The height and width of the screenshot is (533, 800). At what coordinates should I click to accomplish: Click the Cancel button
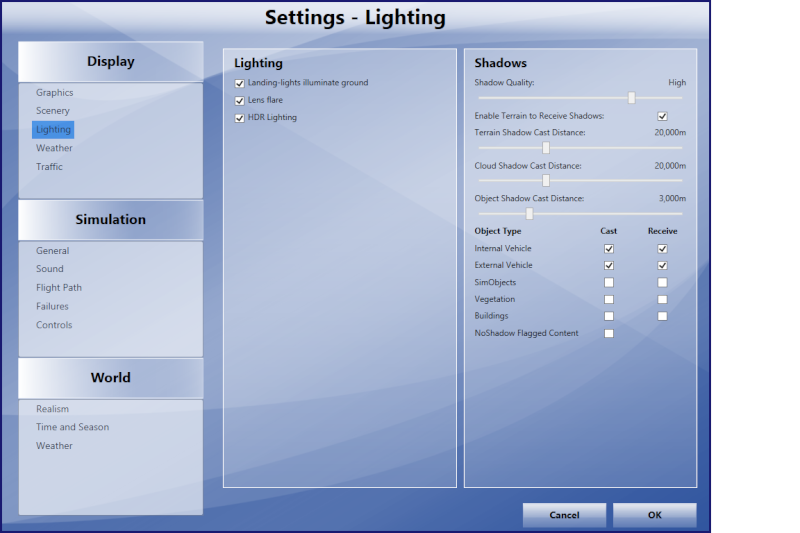coord(564,515)
